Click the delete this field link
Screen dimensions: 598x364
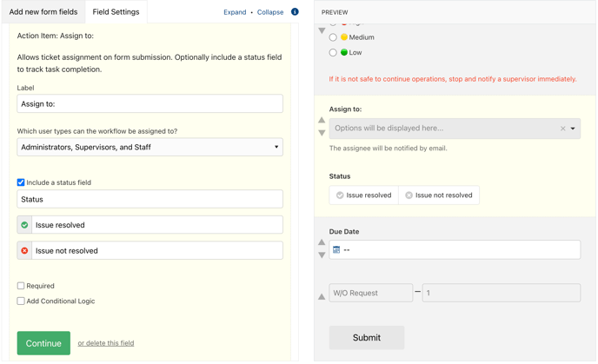tap(106, 343)
